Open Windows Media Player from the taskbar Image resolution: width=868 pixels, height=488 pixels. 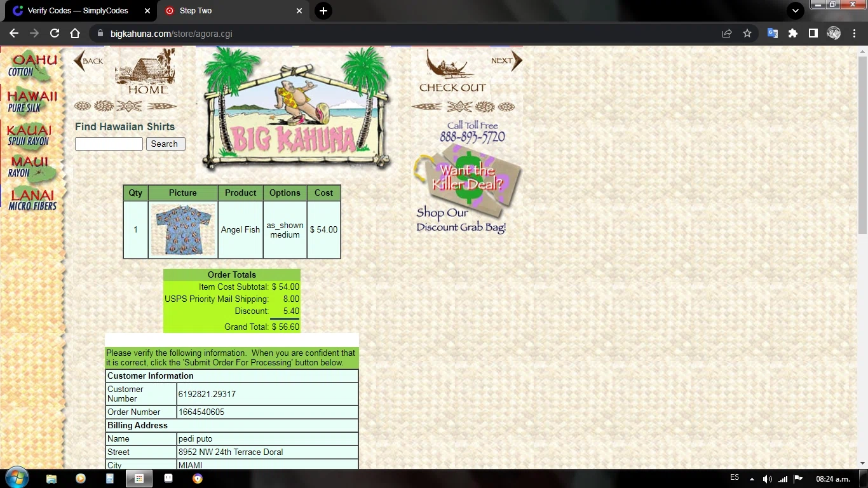81,478
